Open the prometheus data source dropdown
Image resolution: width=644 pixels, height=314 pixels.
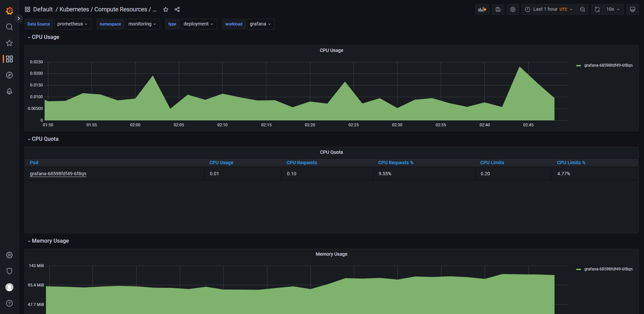click(x=72, y=24)
